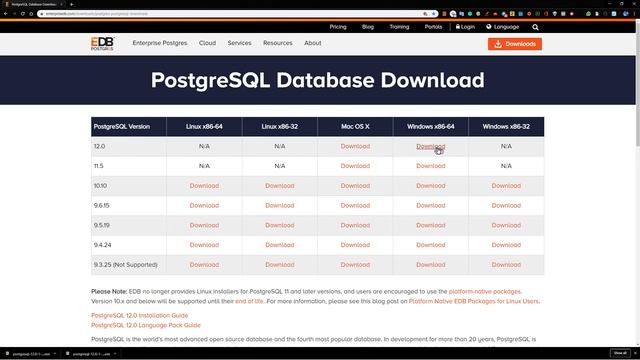This screenshot has width=640, height=360.
Task: Download version 9.3.25 for Linux x86-32
Action: tap(280, 264)
